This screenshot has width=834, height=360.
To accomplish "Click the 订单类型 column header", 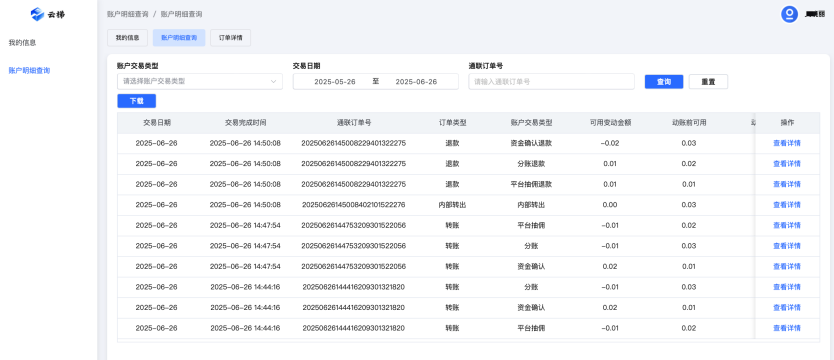I will click(x=452, y=122).
